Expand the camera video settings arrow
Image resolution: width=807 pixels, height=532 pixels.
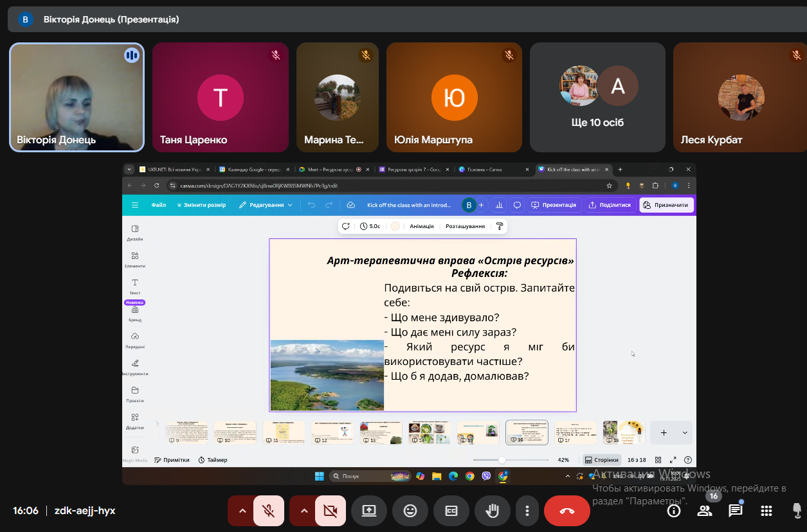point(304,511)
